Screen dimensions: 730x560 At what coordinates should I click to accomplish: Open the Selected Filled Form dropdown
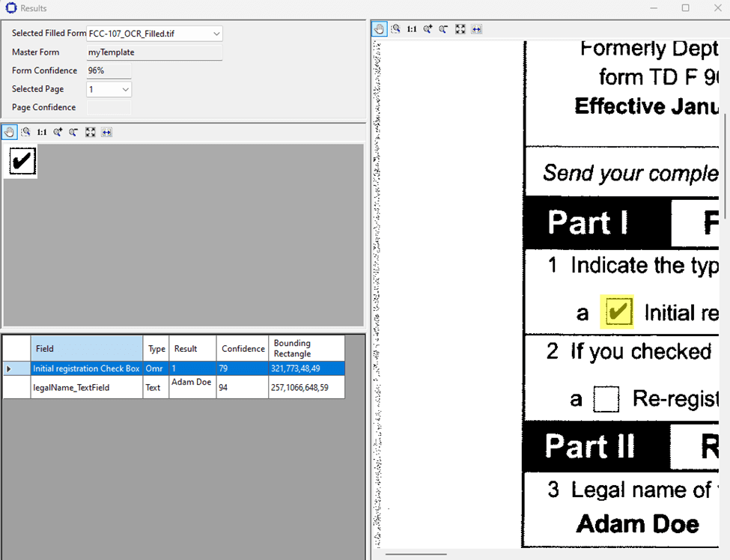pos(216,34)
